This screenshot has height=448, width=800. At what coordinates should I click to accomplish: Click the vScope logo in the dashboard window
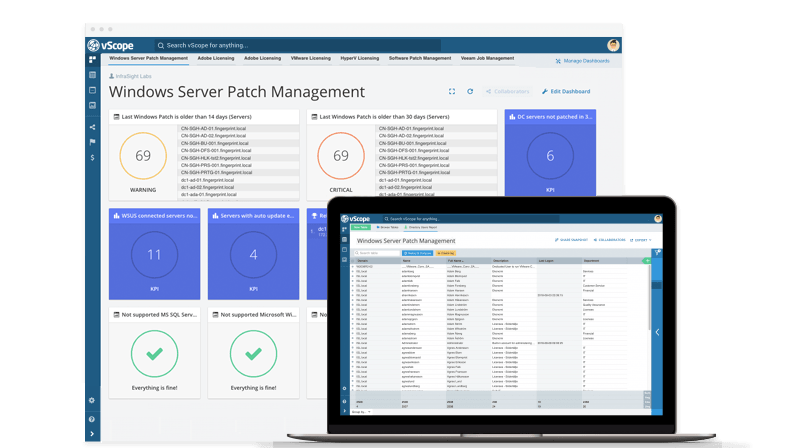pos(110,45)
